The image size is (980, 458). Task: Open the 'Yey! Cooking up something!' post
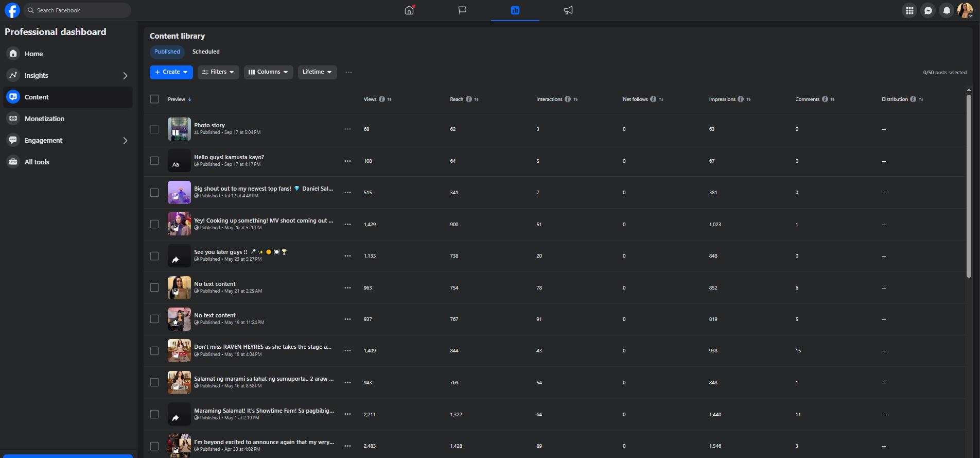[263, 220]
